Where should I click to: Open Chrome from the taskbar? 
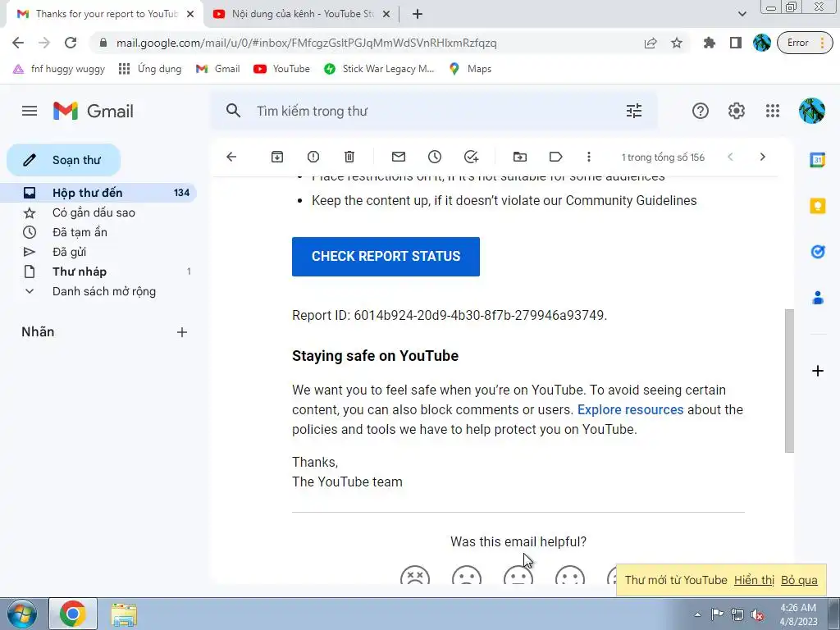73,614
